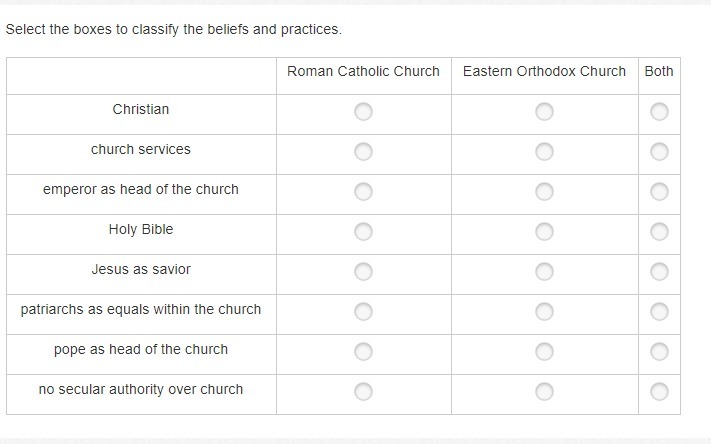The width and height of the screenshot is (711, 444).
Task: Mark church services as Roman Catholic Church
Action: 363,151
